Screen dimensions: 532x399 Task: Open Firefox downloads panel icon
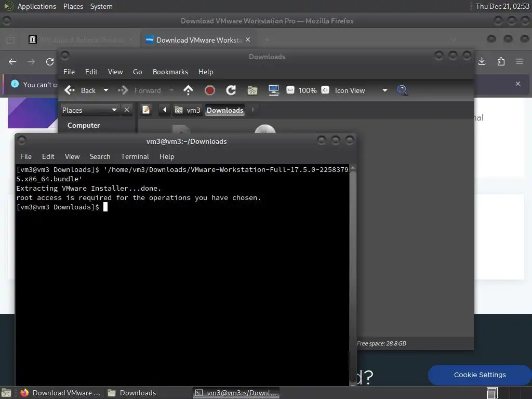coord(482,61)
